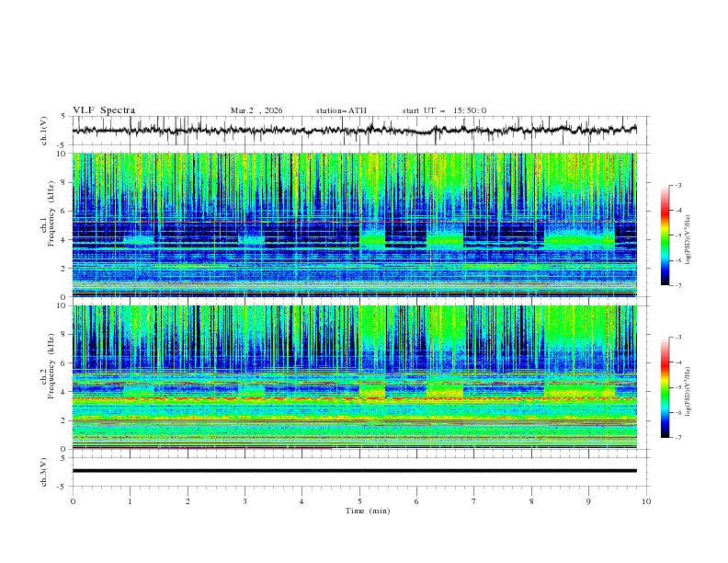The width and height of the screenshot is (728, 563).
Task: Click the "5" tick on the ch.1(V) axis
Action: 64,117
